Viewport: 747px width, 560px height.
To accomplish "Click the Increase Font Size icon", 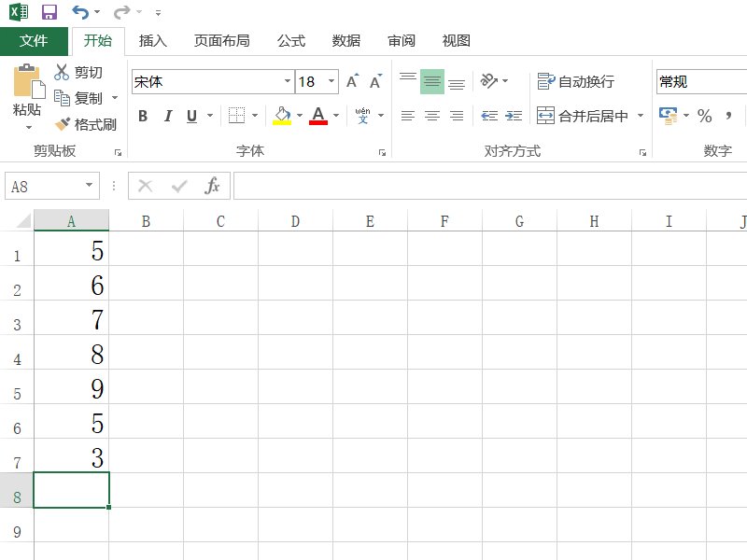I will (350, 82).
